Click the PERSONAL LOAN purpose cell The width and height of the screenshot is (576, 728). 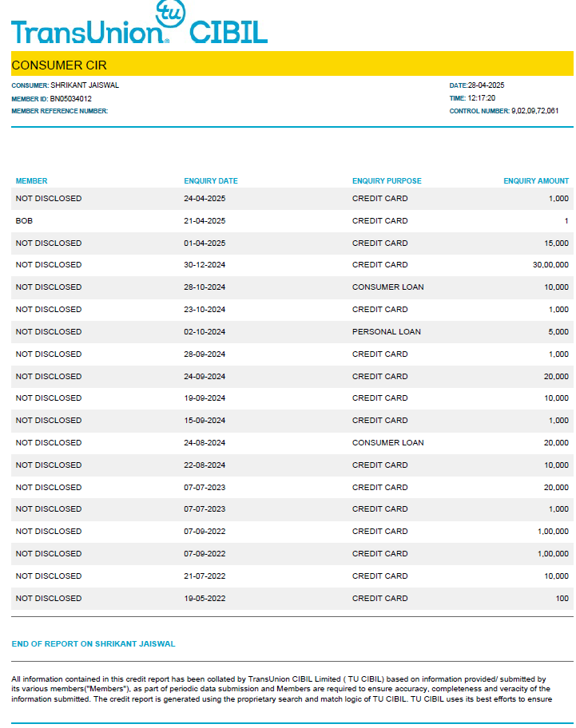[387, 331]
